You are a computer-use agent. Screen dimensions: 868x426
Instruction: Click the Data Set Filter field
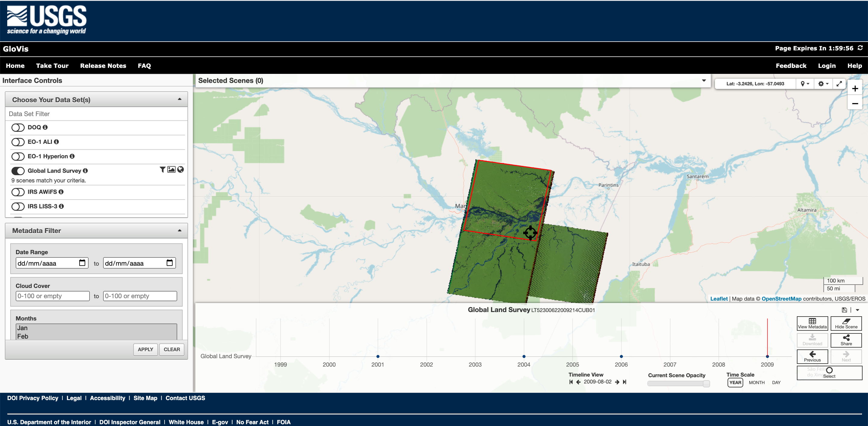point(96,114)
